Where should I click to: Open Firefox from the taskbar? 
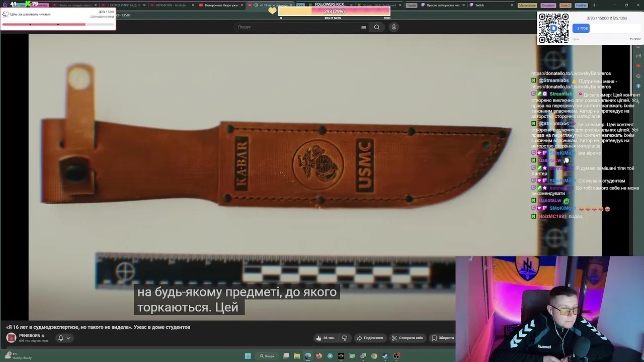coord(319,356)
